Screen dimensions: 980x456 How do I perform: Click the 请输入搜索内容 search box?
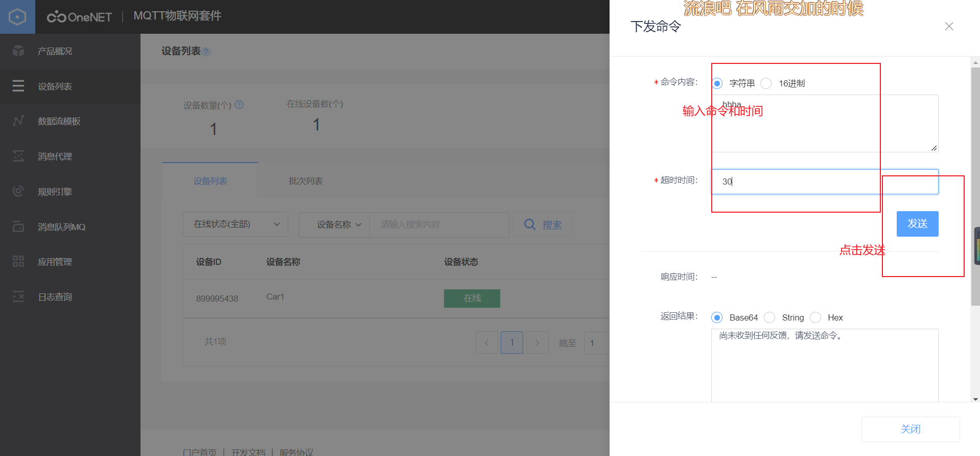(x=439, y=224)
